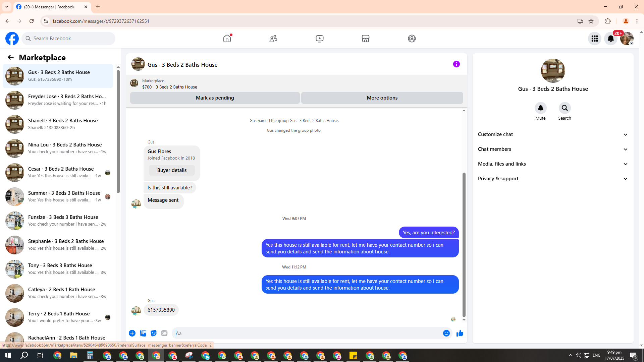This screenshot has height=362, width=644.
Task: Open the group photo in right panel
Action: pyautogui.click(x=553, y=71)
